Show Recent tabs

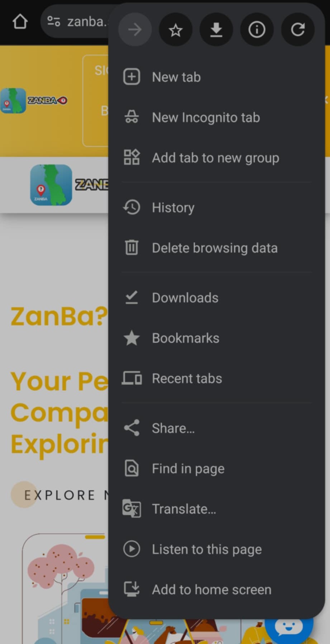coord(187,379)
